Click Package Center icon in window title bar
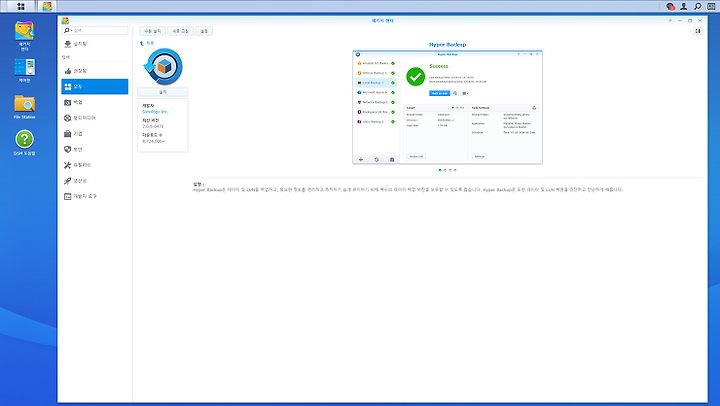The image size is (720, 406). 65,21
